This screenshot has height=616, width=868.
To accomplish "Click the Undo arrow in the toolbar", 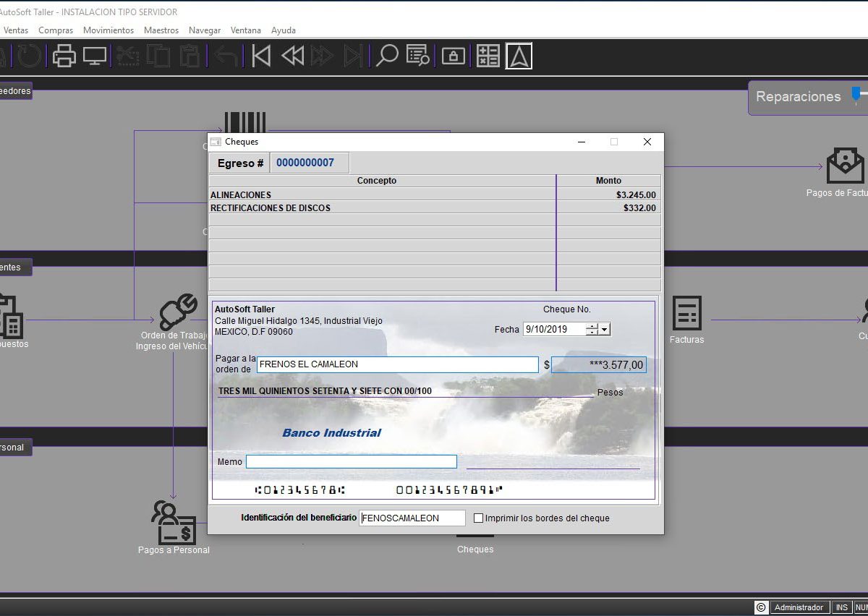I will pyautogui.click(x=226, y=55).
